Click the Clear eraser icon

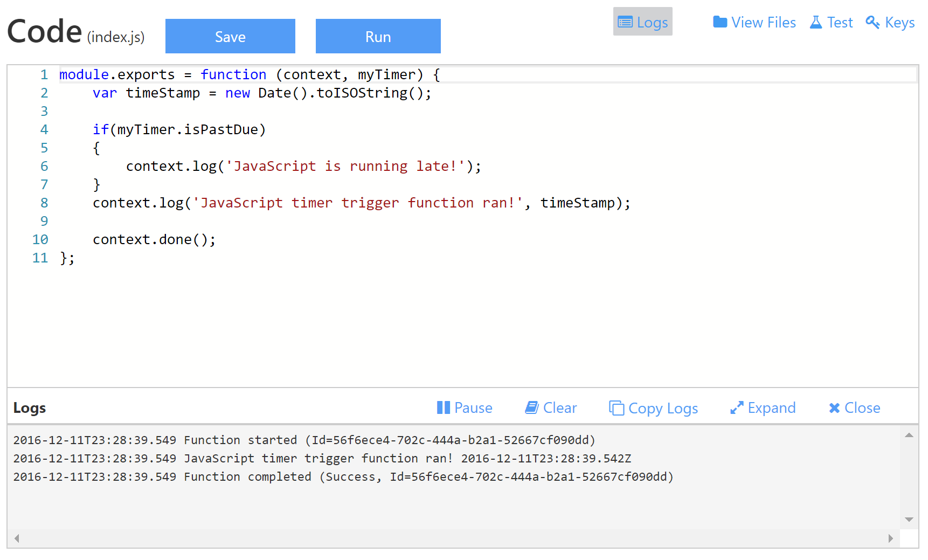click(531, 407)
